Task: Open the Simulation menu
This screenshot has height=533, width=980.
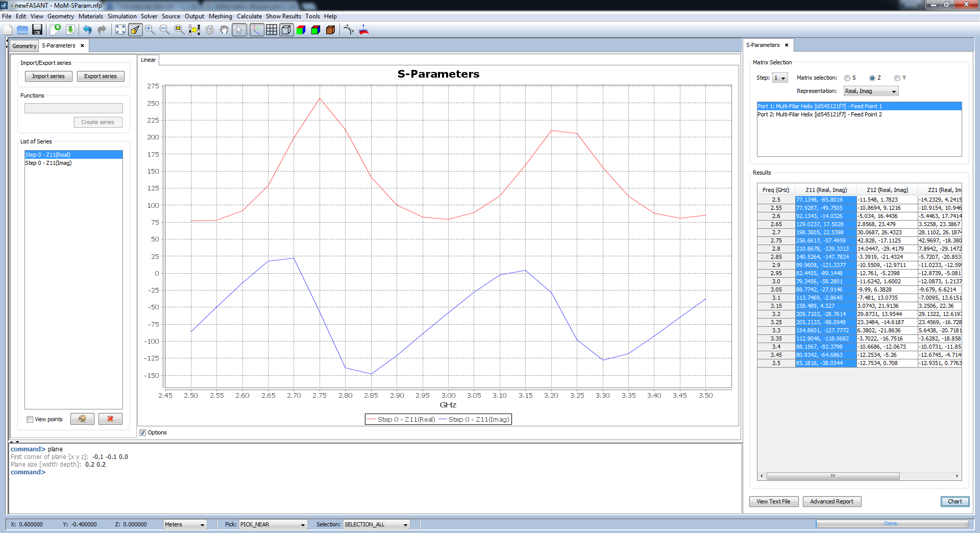Action: 122,16
